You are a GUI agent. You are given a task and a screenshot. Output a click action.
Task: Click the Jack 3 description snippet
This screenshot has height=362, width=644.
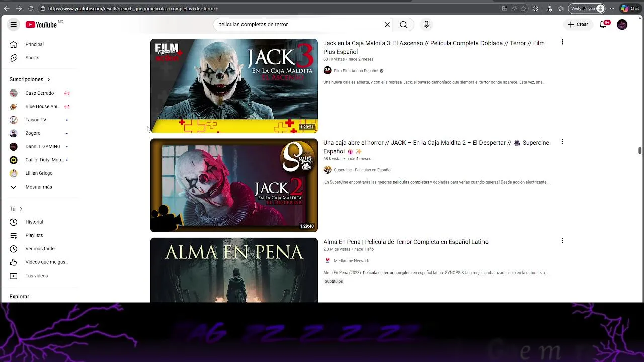tap(435, 82)
